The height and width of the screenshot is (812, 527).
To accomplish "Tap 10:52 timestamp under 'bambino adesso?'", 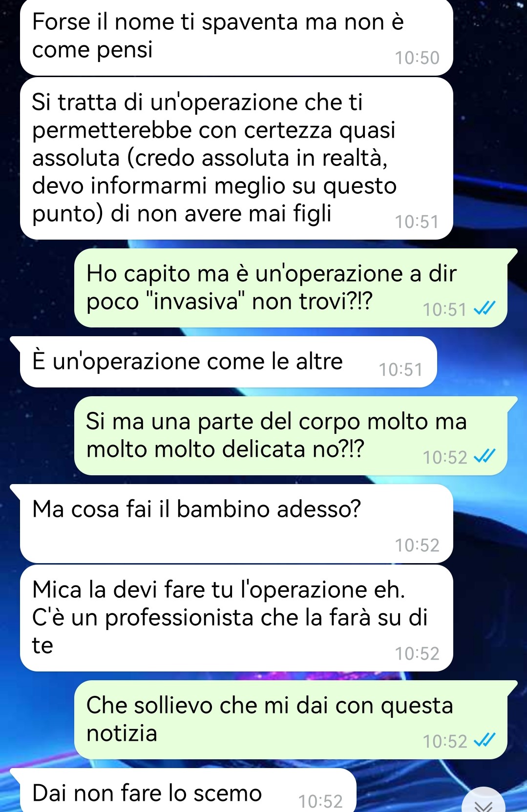I will [x=417, y=545].
